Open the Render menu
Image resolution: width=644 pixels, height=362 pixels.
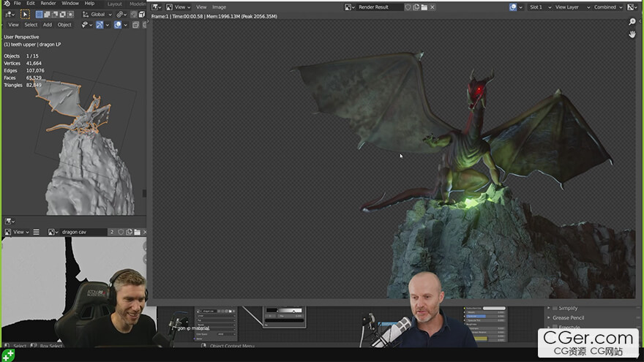(x=48, y=3)
